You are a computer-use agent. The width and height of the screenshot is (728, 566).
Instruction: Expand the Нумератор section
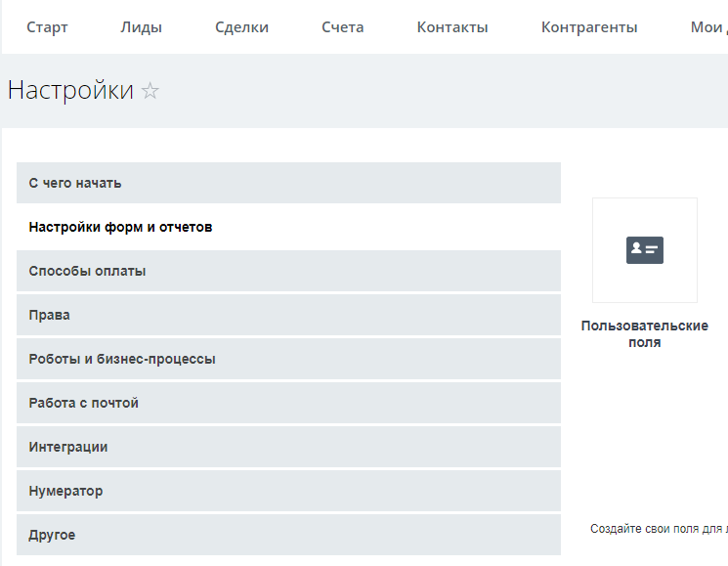[288, 491]
